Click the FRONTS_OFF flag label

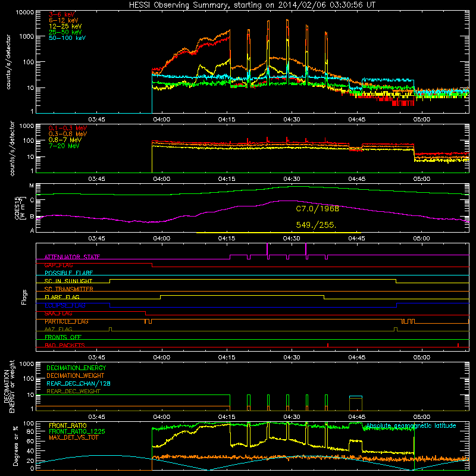(63, 337)
